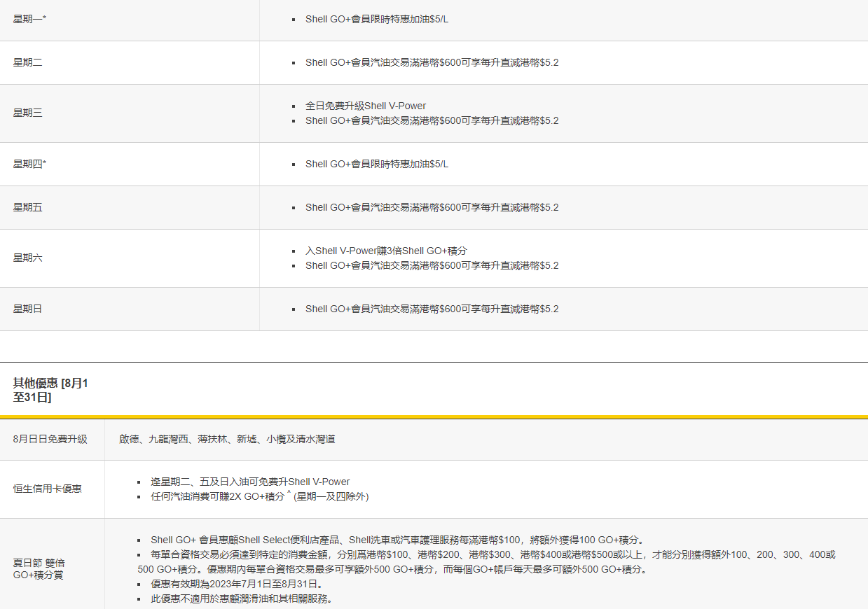Select the 恒生信用卡優惠 row label
The height and width of the screenshot is (609, 868).
coord(47,489)
